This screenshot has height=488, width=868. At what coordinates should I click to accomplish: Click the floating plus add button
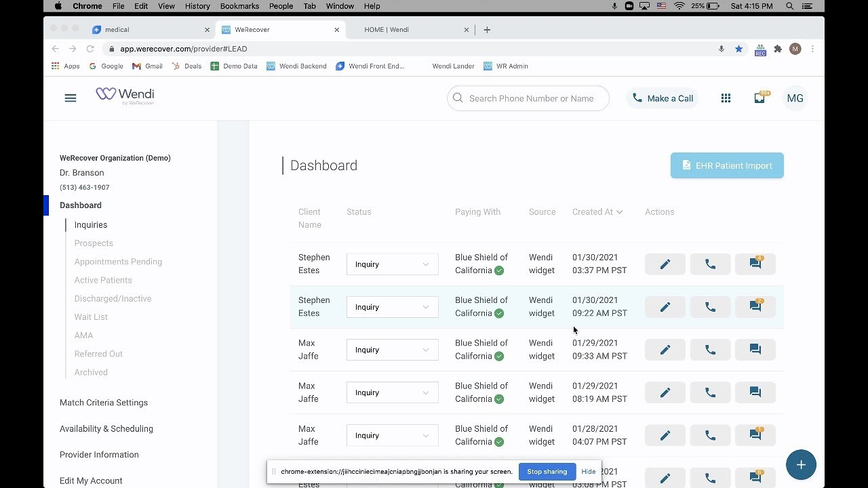(x=801, y=464)
